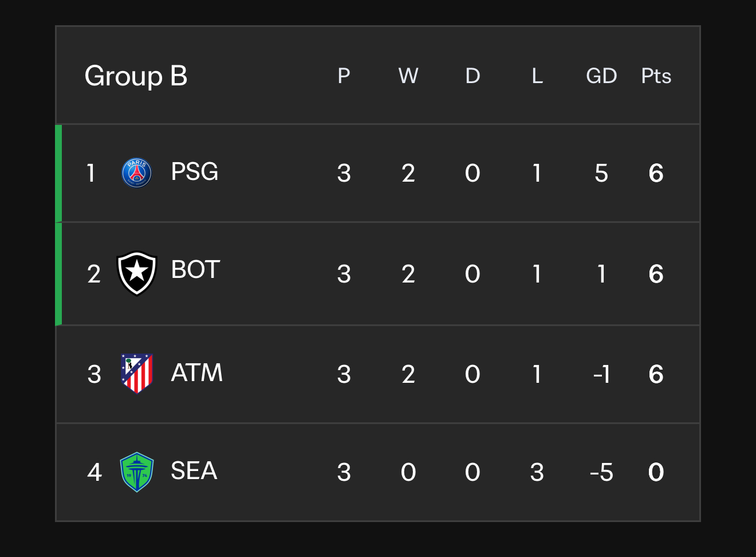The height and width of the screenshot is (557, 756).
Task: Click the D draws column header
Action: (472, 76)
